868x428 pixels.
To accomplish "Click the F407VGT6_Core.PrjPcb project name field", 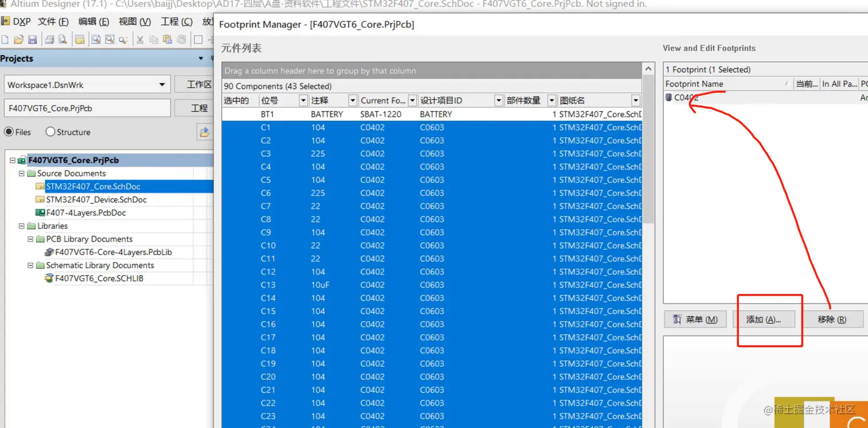I will coord(87,108).
